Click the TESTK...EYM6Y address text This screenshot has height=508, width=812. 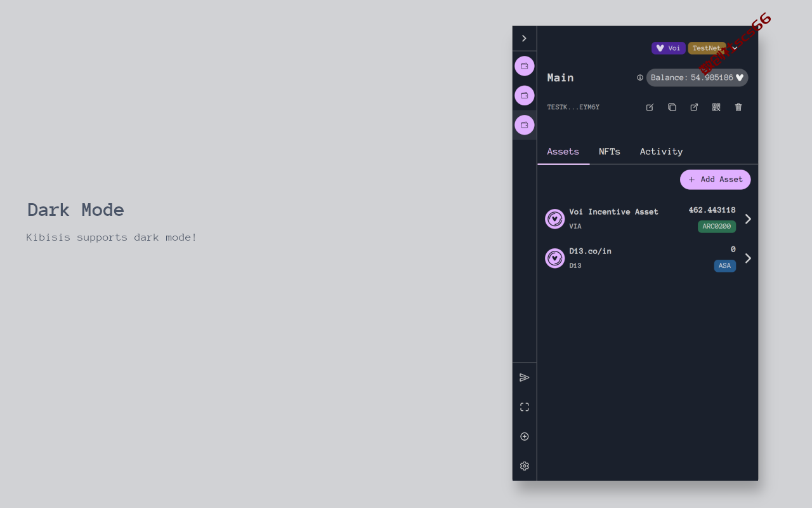point(573,107)
